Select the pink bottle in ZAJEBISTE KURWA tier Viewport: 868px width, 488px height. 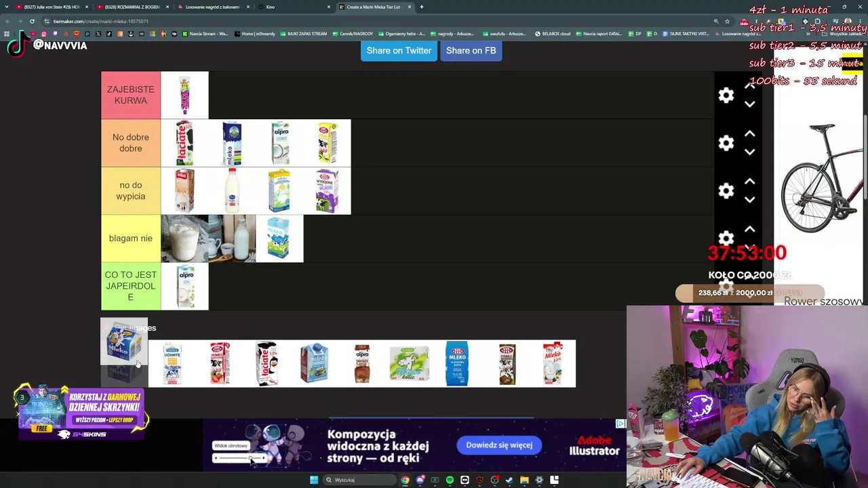[184, 95]
